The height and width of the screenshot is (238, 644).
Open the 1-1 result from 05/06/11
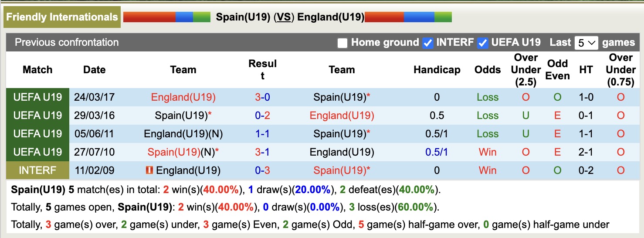(x=262, y=134)
